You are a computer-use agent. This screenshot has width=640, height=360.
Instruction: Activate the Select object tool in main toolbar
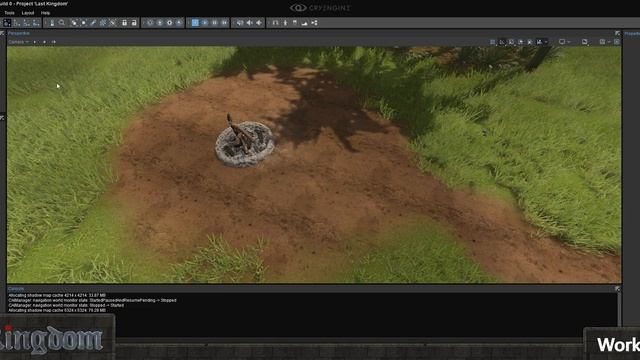[7, 23]
